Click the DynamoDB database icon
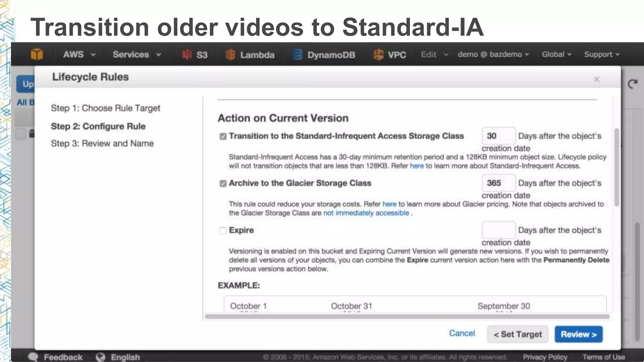The width and height of the screenshot is (644, 362). point(297,55)
